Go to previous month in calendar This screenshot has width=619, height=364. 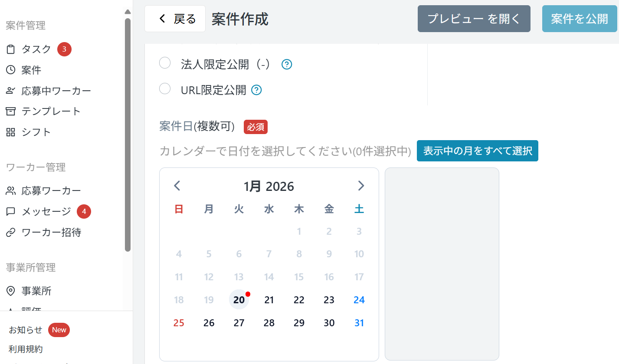click(177, 186)
